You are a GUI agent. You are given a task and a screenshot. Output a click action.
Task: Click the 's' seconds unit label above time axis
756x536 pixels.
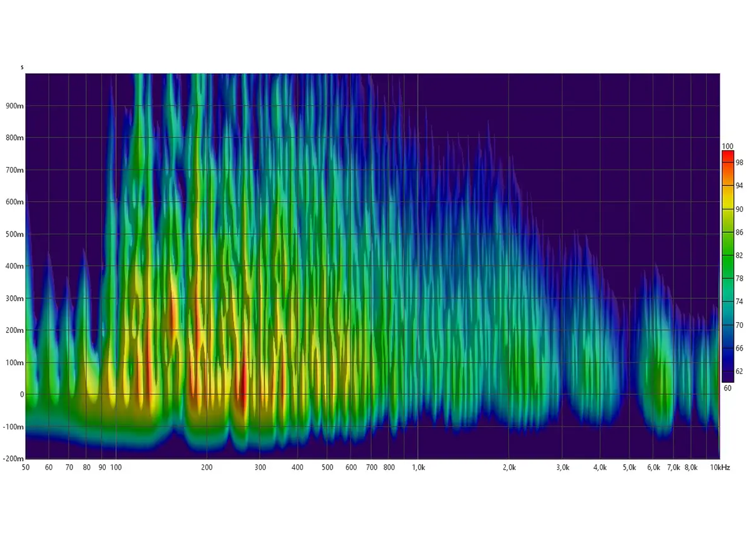(x=22, y=67)
